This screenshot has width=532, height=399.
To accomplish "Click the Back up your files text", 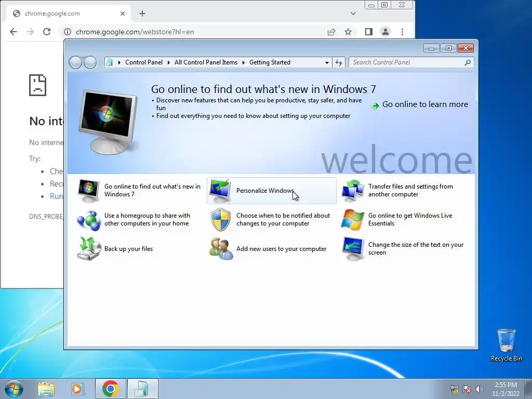I will 129,249.
